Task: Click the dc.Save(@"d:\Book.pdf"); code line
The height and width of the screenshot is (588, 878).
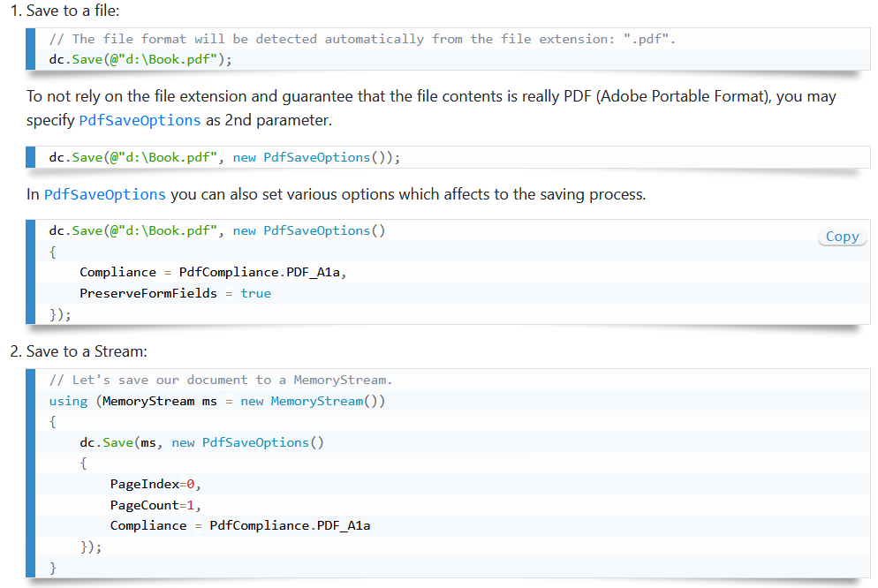Action: (x=140, y=60)
